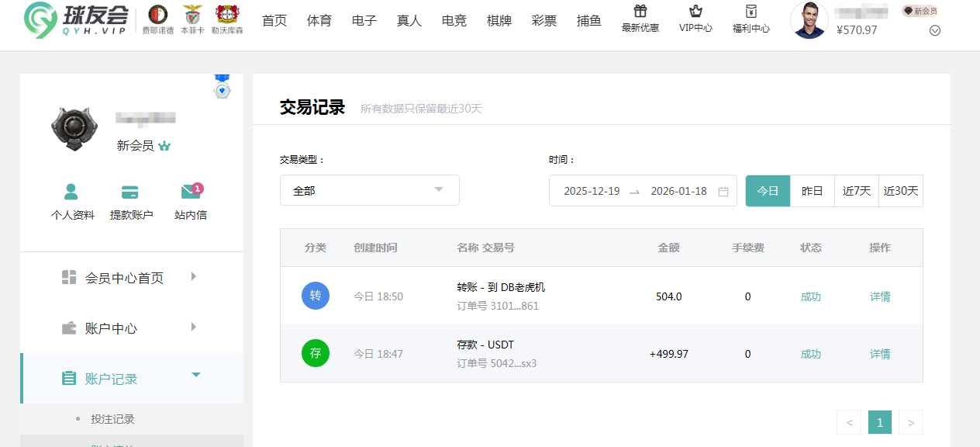View 详情 of the USDT deposit

880,353
